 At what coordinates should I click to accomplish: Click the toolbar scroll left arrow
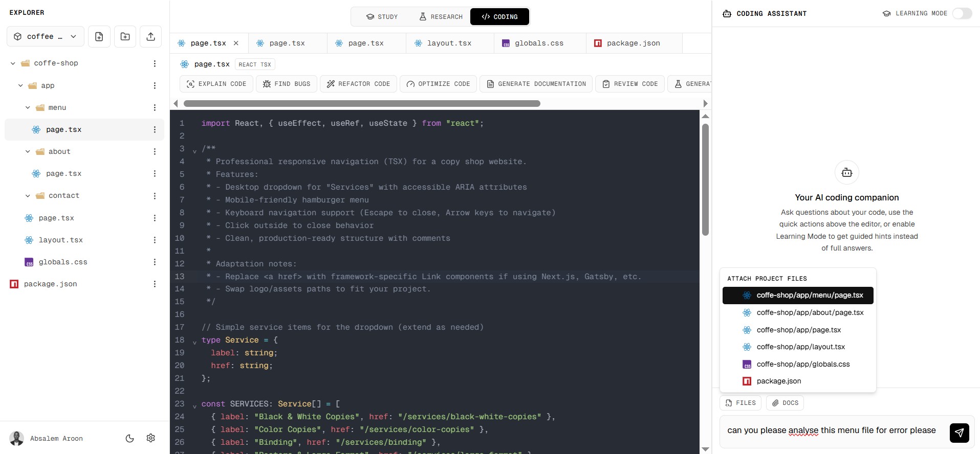[x=176, y=103]
